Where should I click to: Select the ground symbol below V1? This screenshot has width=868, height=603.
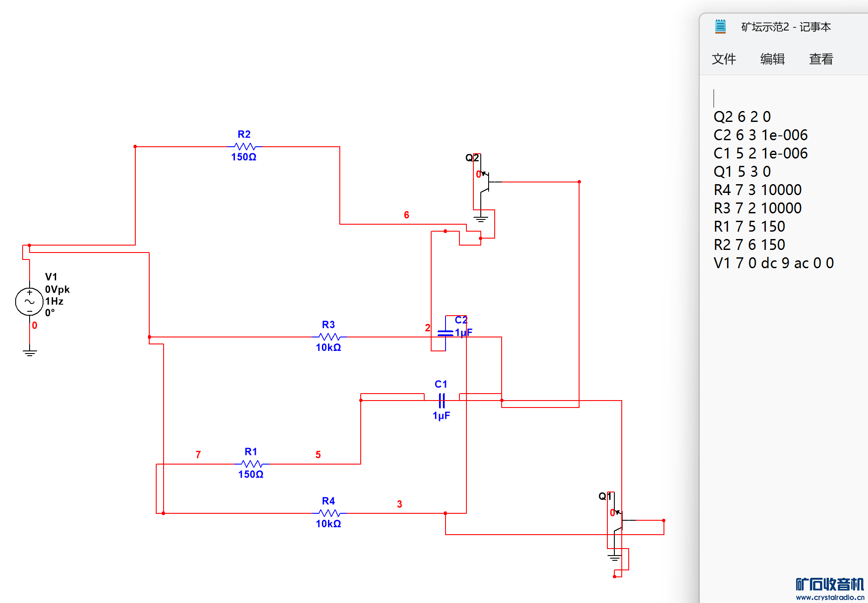30,352
